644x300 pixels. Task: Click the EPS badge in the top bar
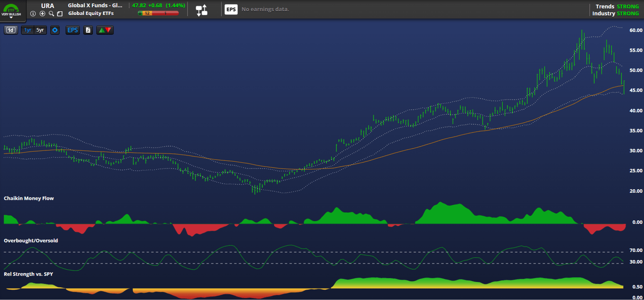click(231, 9)
